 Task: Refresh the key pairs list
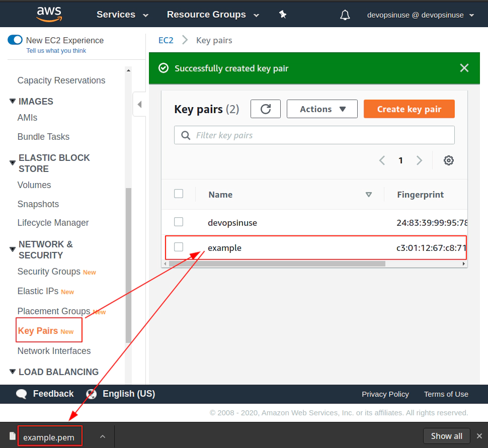tap(266, 109)
